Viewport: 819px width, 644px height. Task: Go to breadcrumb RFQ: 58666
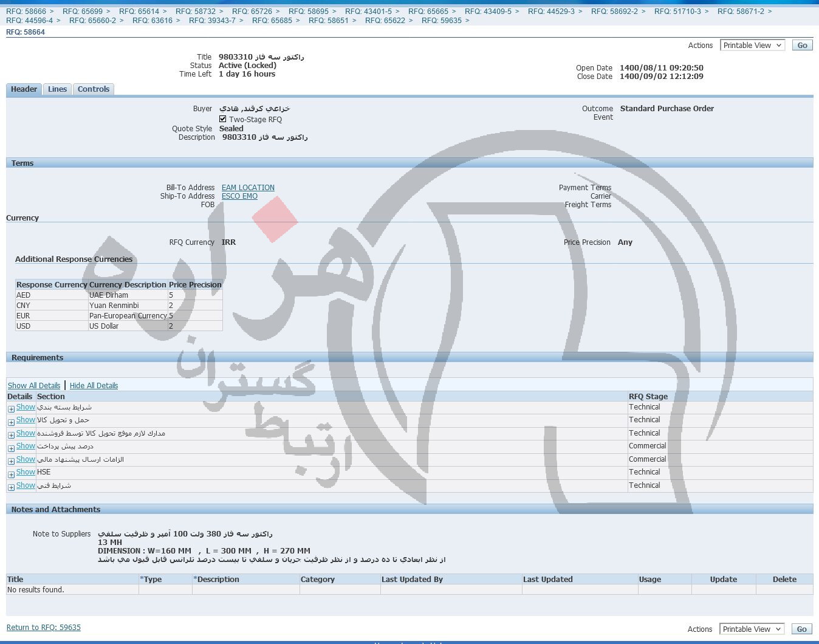click(x=26, y=12)
